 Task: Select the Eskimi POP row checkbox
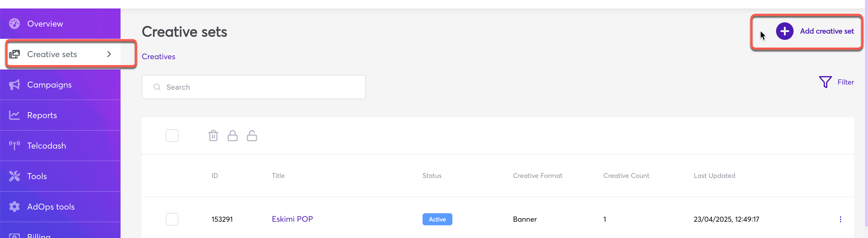[172, 219]
